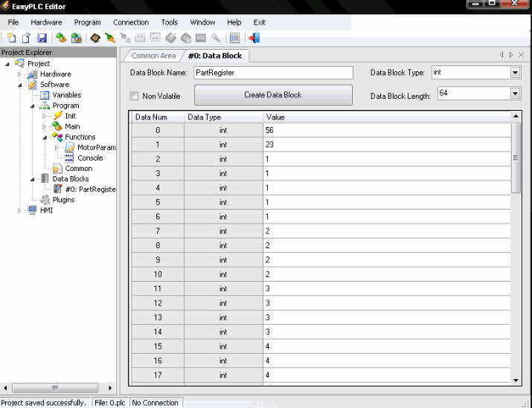Viewport: 532px width, 408px height.
Task: Click the Create Data Block button
Action: click(x=272, y=95)
